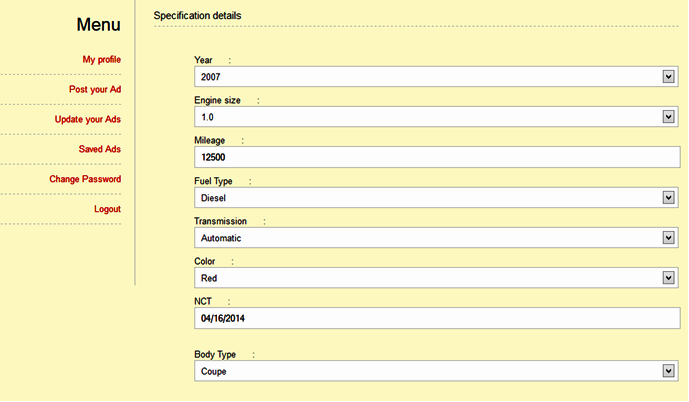The image size is (689, 402).
Task: Open the Body Type dropdown
Action: click(x=430, y=371)
